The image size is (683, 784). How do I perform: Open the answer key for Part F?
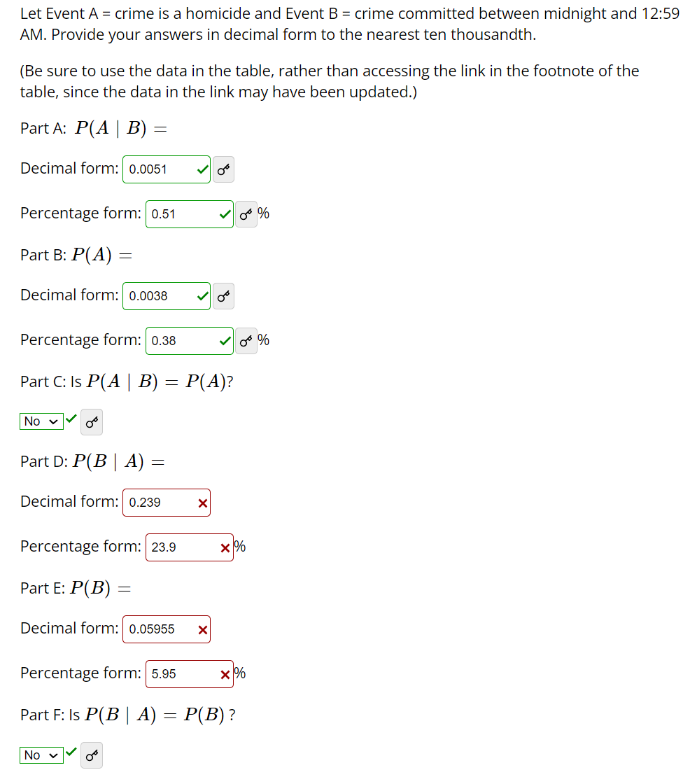[x=91, y=755]
